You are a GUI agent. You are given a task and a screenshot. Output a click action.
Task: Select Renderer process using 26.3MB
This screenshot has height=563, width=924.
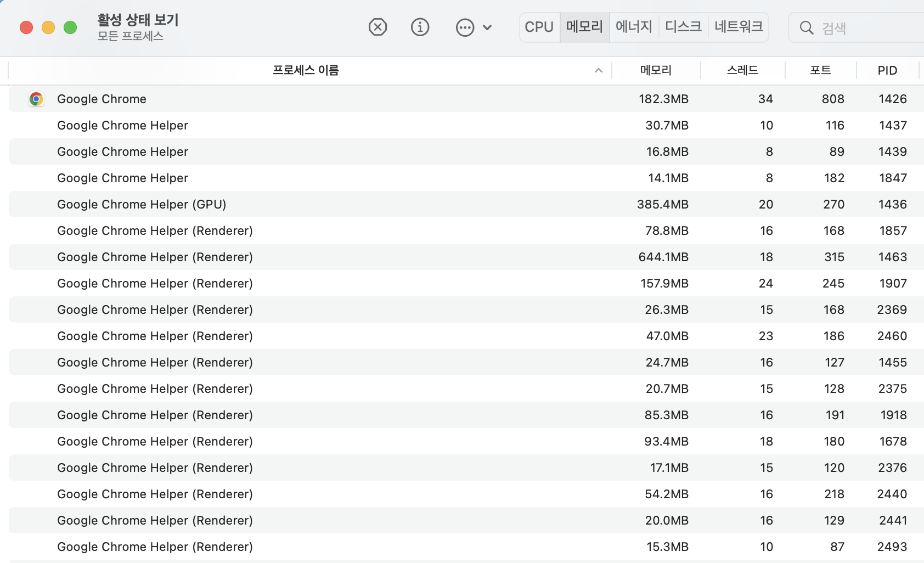(466, 309)
